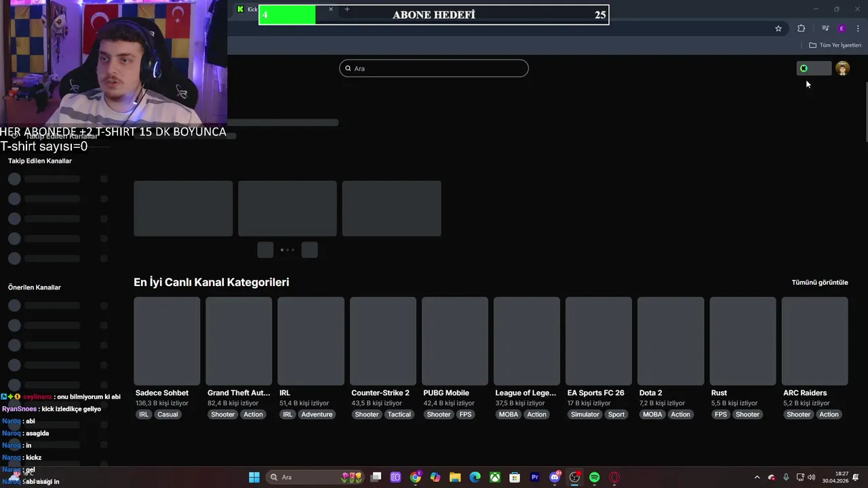This screenshot has height=488, width=868.
Task: Open the Dota 2 category title
Action: pyautogui.click(x=651, y=393)
